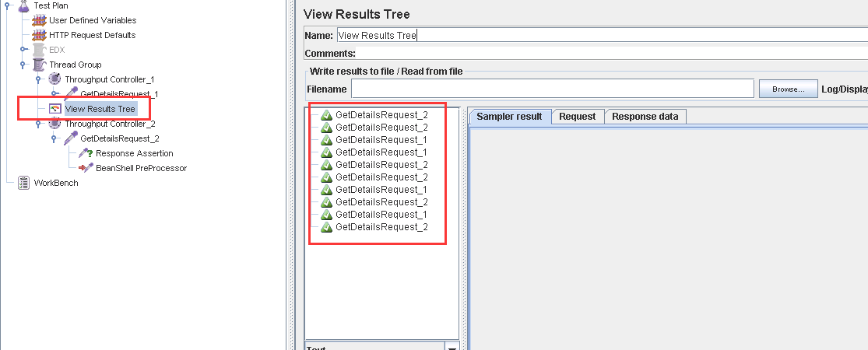Open the Request tab

(x=578, y=116)
